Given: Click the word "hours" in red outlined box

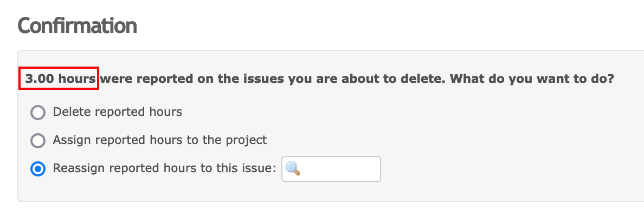Looking at the screenshot, I should (x=77, y=79).
